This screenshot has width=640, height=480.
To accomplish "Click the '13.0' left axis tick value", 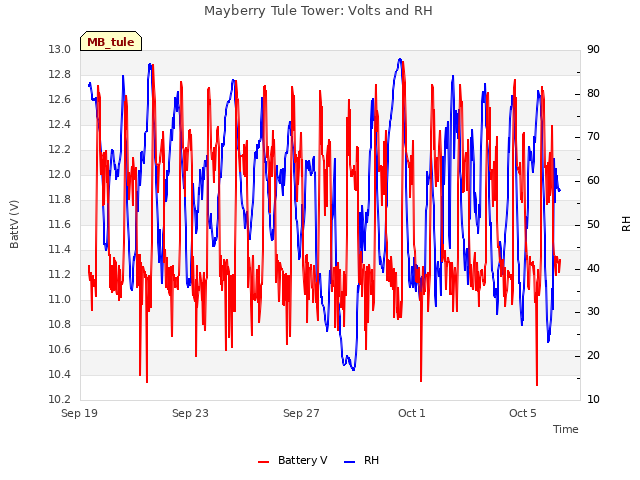I will point(60,50).
